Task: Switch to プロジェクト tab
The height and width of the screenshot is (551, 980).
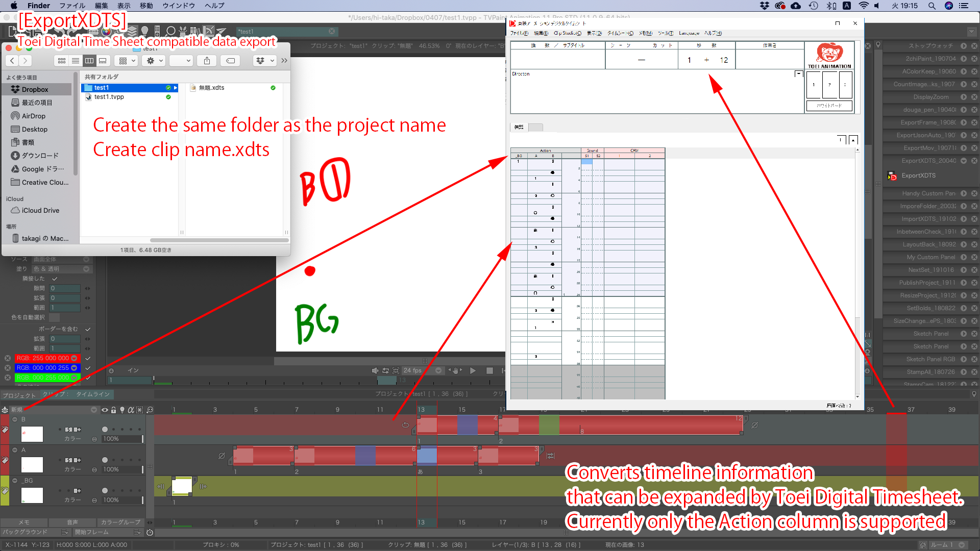Action: (x=19, y=395)
